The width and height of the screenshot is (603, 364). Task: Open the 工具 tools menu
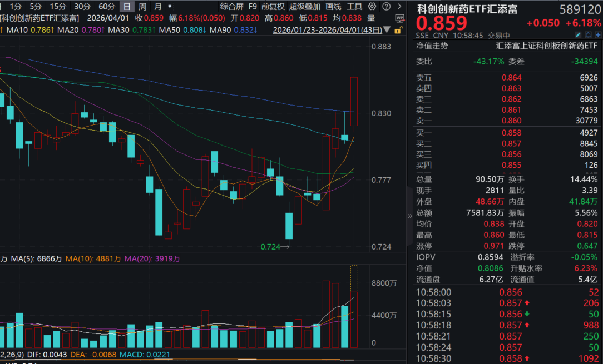[x=354, y=7]
